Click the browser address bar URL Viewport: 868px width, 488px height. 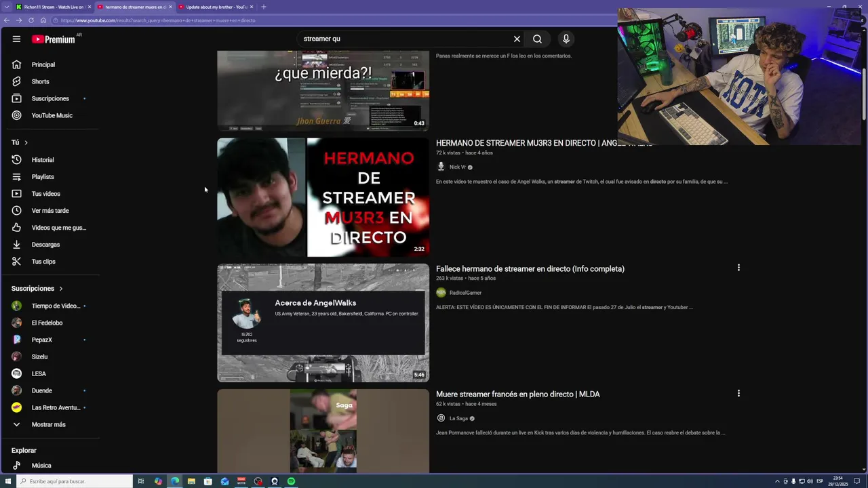pyautogui.click(x=158, y=20)
